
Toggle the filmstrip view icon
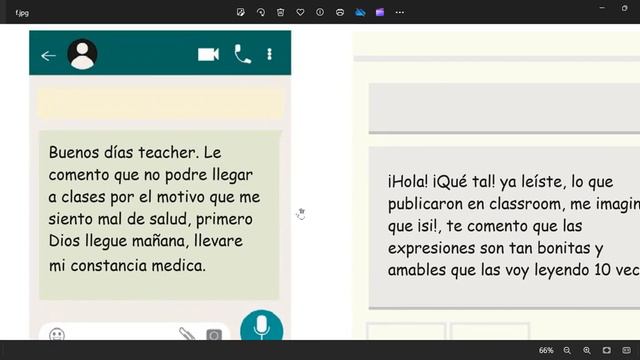(627, 350)
